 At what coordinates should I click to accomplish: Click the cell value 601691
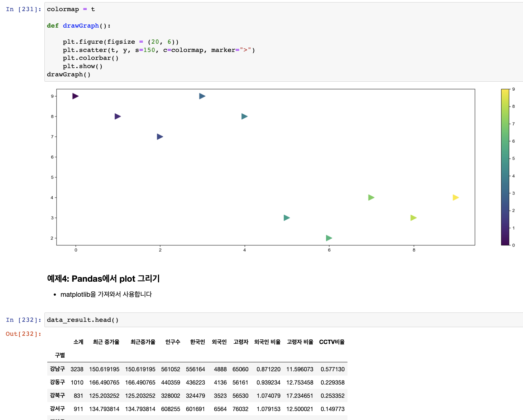tap(196, 409)
